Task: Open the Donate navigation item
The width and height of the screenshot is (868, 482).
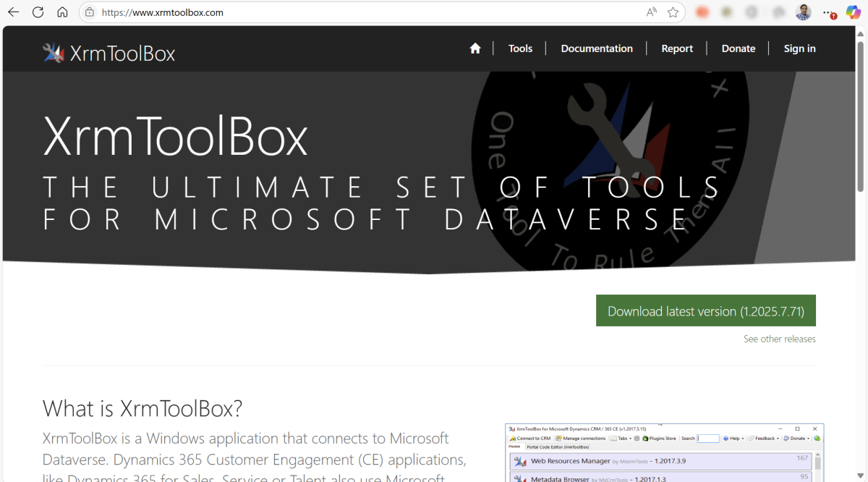Action: coord(739,48)
